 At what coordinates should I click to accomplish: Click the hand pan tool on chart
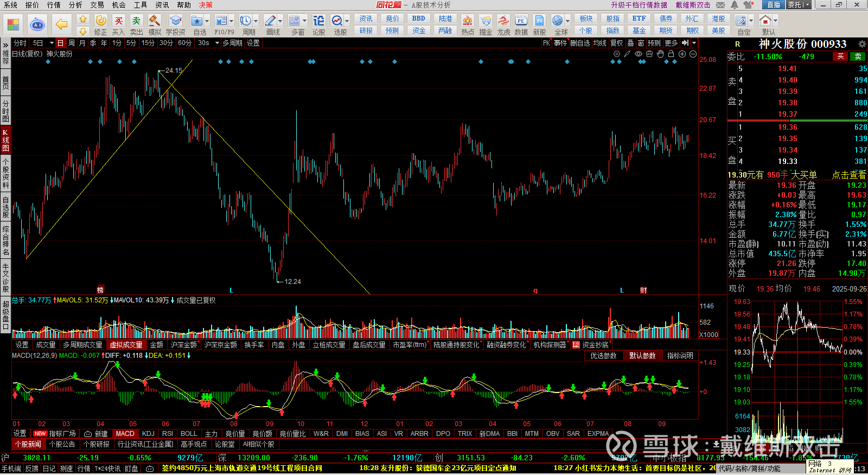pyautogui.click(x=660, y=54)
